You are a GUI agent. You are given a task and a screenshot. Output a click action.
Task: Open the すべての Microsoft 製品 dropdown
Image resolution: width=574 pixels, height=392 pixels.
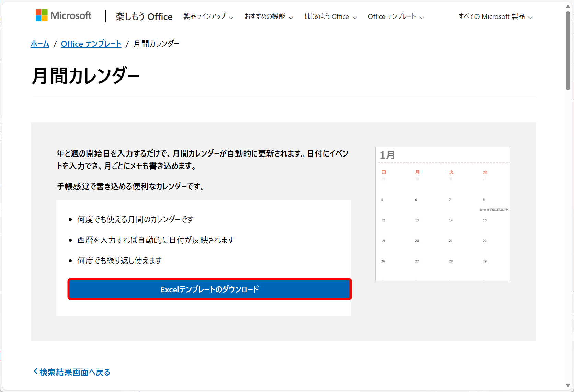click(x=492, y=16)
